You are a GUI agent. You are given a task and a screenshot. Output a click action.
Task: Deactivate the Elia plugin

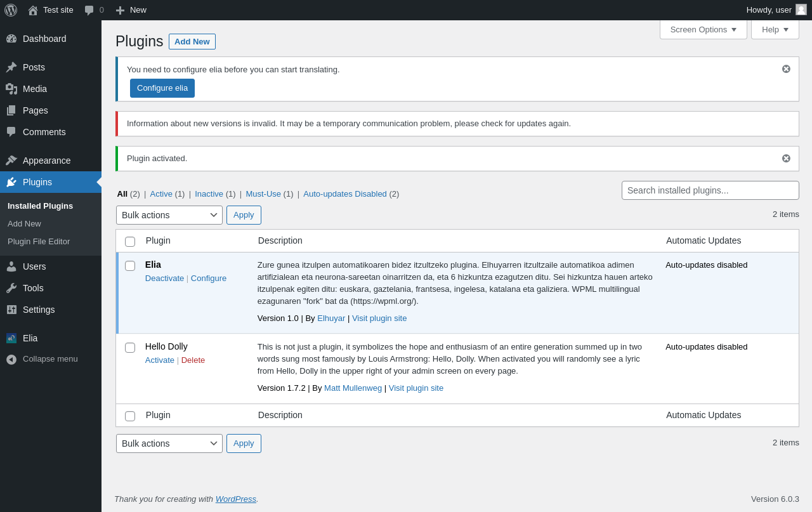[164, 279]
